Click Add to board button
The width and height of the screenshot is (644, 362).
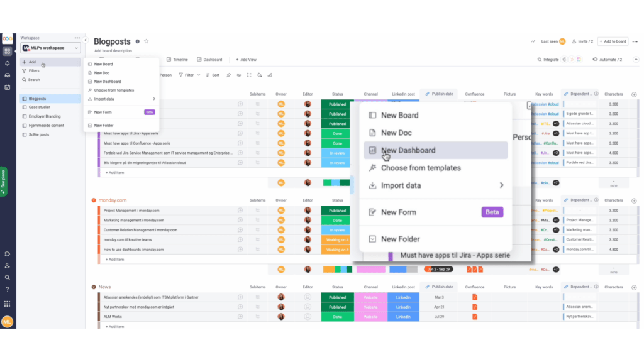pyautogui.click(x=613, y=41)
